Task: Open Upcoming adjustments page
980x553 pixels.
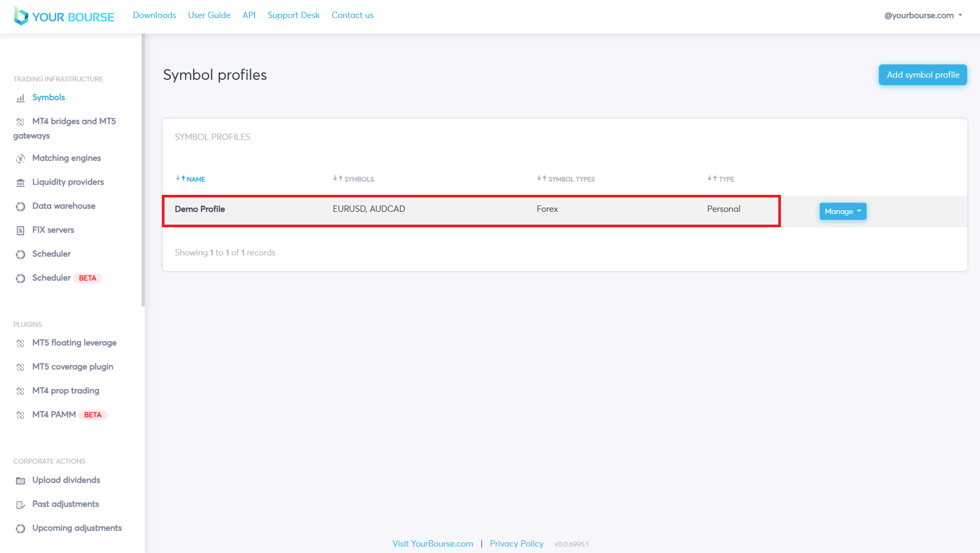Action: click(x=77, y=528)
